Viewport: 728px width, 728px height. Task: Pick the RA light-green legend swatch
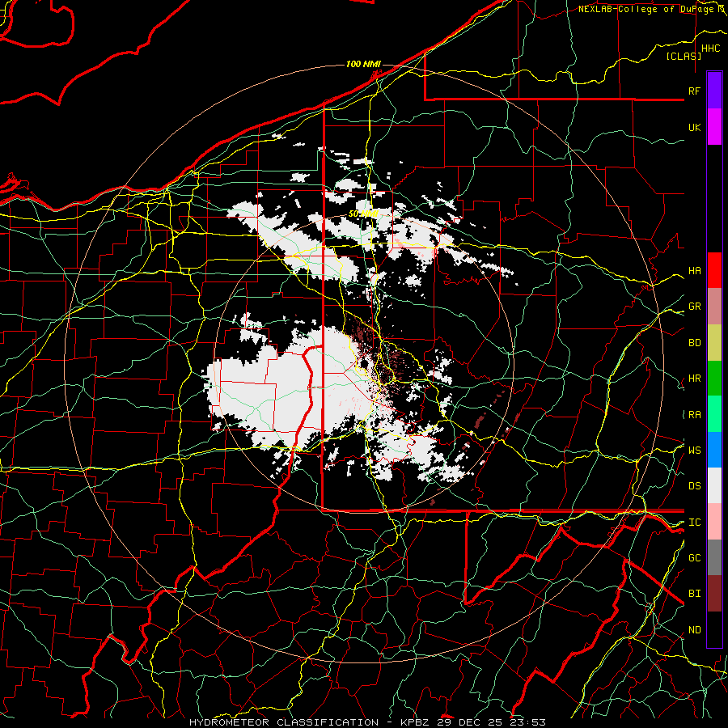[714, 413]
